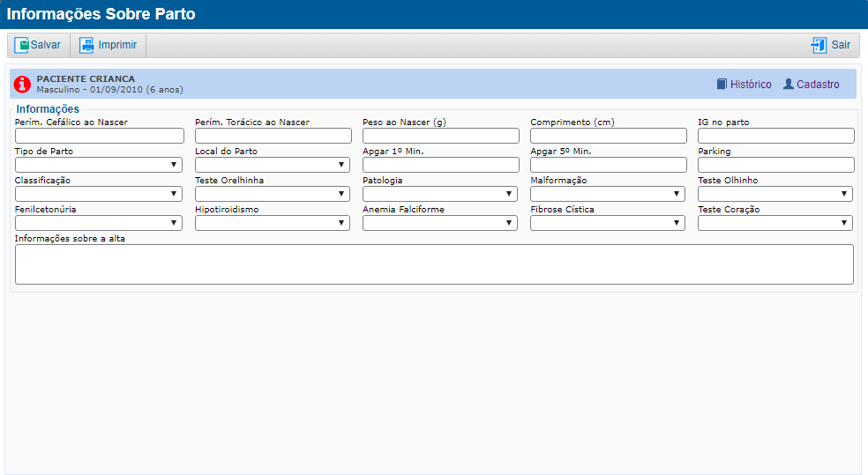Viewport: 868px width, 475px height.
Task: Click the Comprimento (cm) input field
Action: click(609, 136)
